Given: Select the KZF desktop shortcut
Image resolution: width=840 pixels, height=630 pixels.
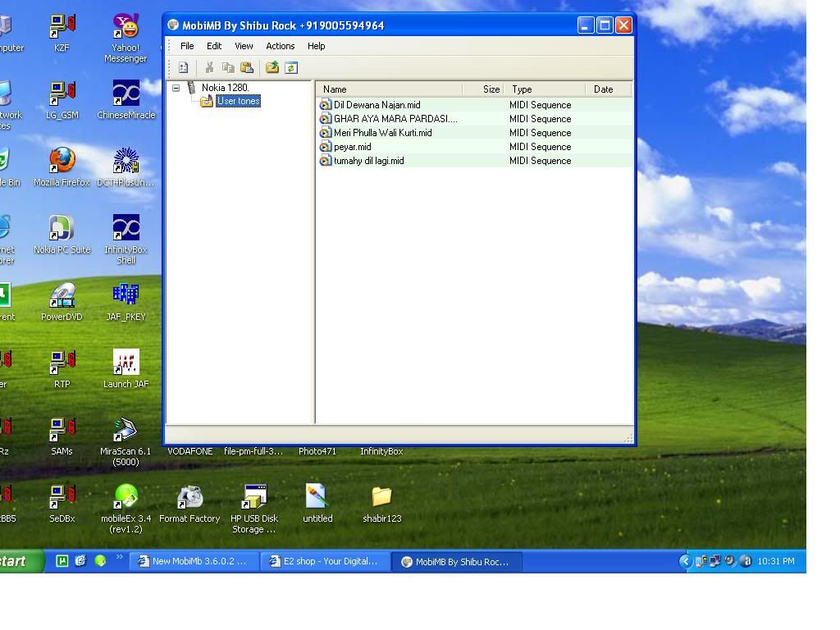Looking at the screenshot, I should click(x=62, y=33).
